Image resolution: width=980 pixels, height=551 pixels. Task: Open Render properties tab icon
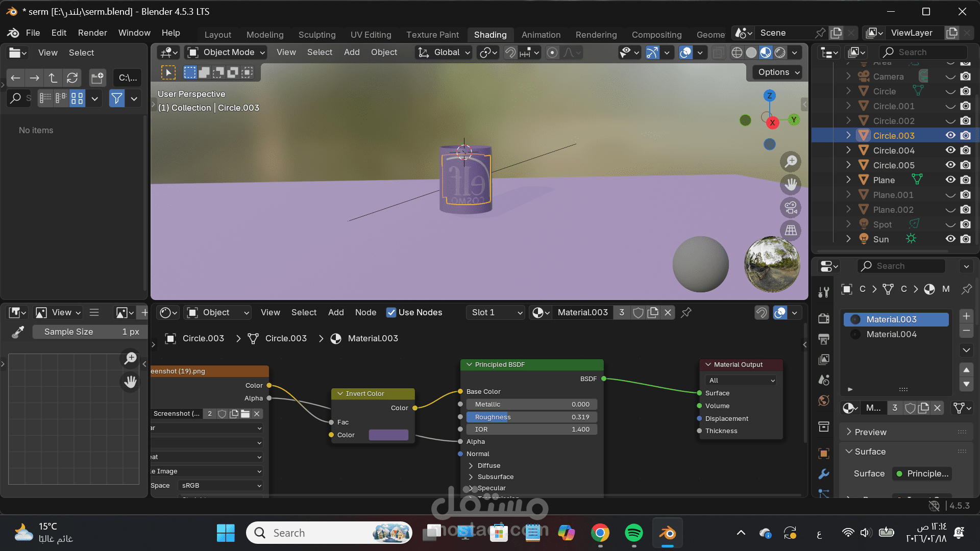click(x=823, y=318)
